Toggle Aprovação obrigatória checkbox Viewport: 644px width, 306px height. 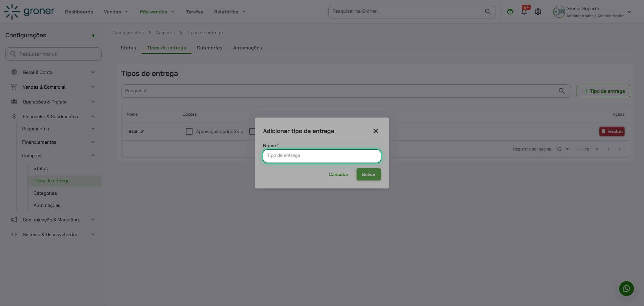[x=189, y=131]
